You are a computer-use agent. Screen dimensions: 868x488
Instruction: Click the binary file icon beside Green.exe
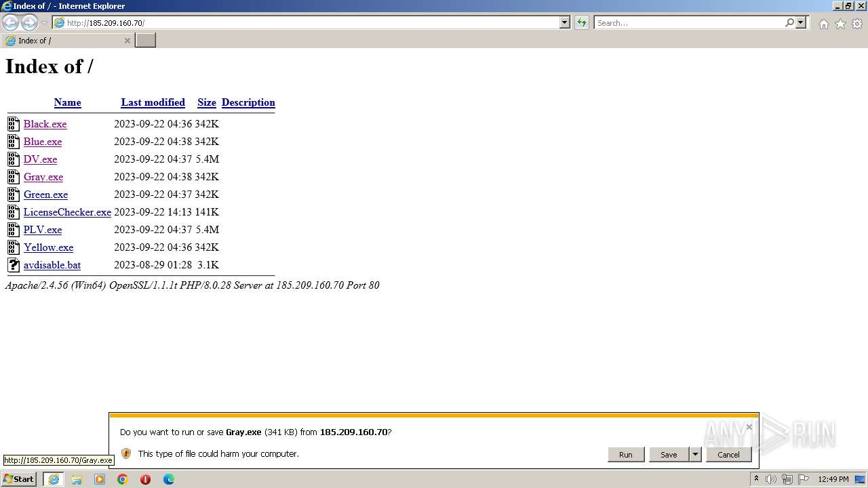click(x=14, y=194)
